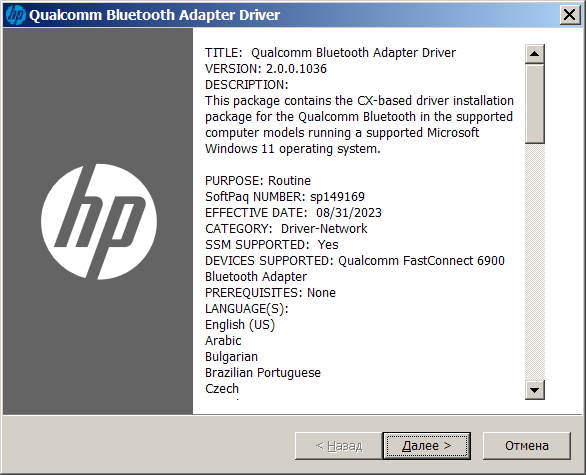Click the line starting 'This package contains'

pyautogui.click(x=359, y=101)
